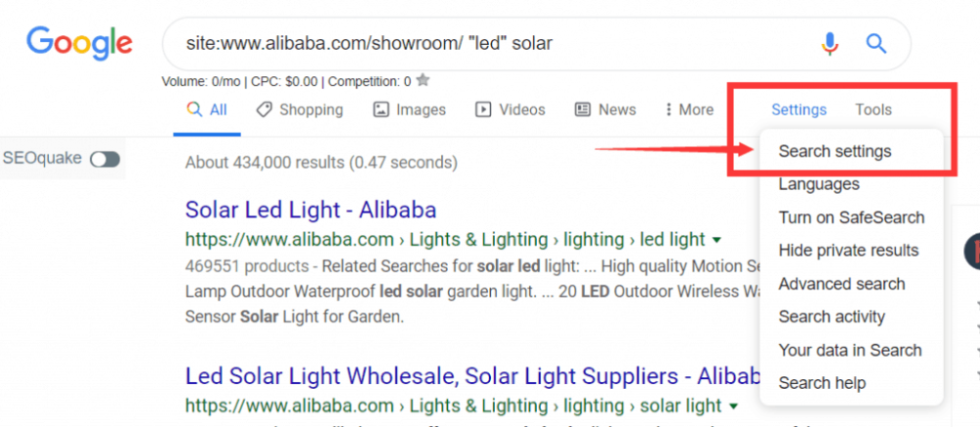The image size is (980, 427).
Task: Expand the led light URL dropdown arrow
Action: click(716, 240)
